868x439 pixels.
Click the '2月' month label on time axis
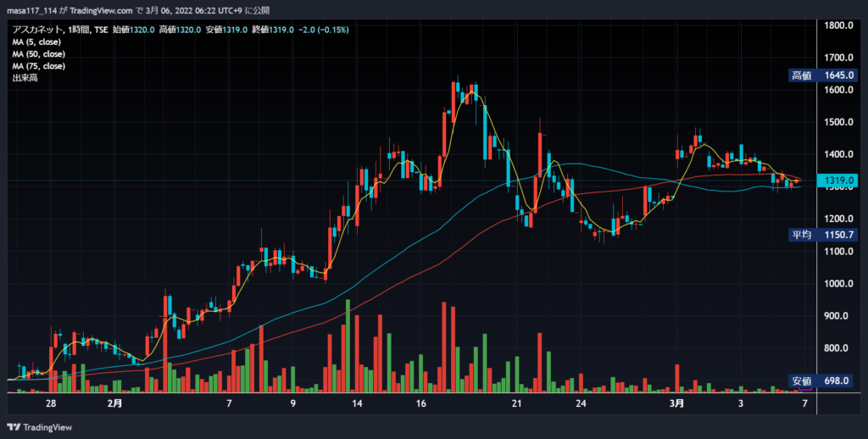click(x=114, y=403)
